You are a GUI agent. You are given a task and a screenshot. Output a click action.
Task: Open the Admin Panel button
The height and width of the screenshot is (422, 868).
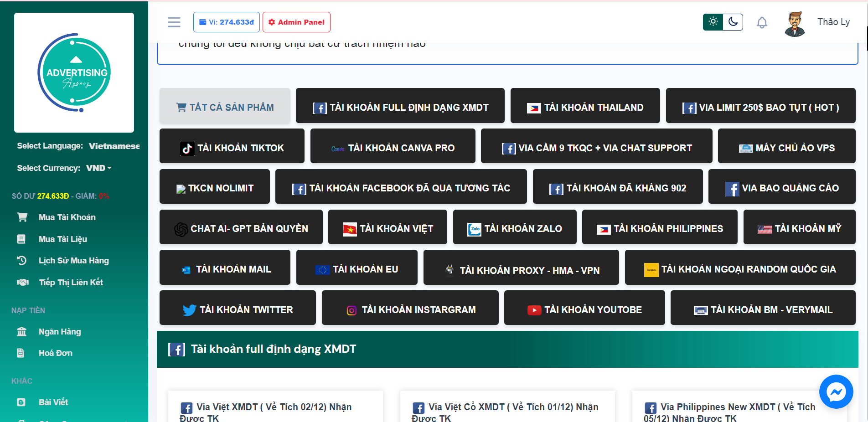point(296,22)
